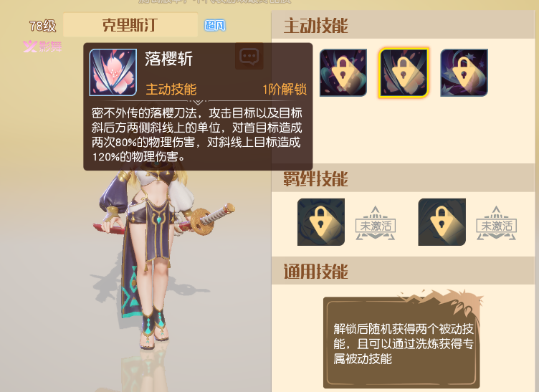Click the second 未激活 badge
Image resolution: width=539 pixels, height=392 pixels.
497,224
